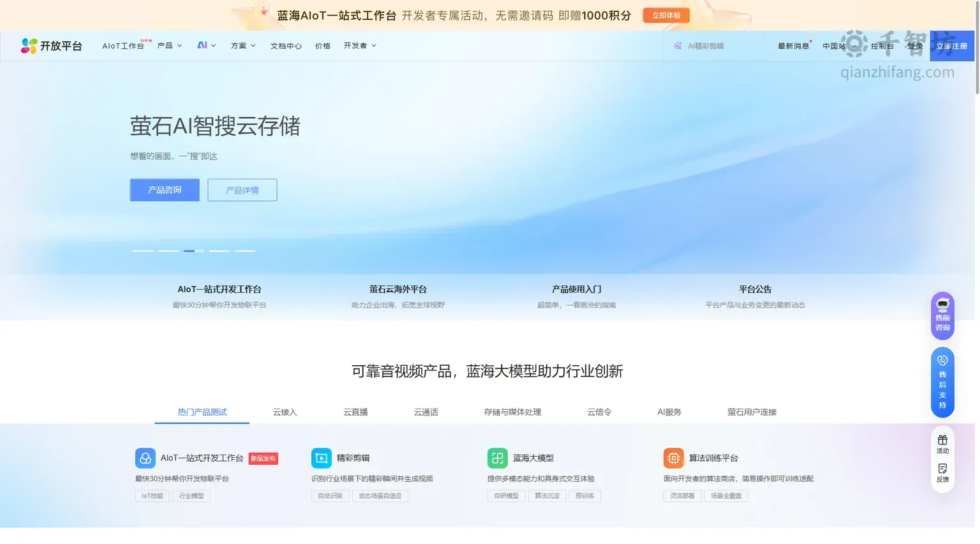Open the AIoT一站式开发工作台 product card icon
The image size is (980, 544).
click(x=145, y=458)
